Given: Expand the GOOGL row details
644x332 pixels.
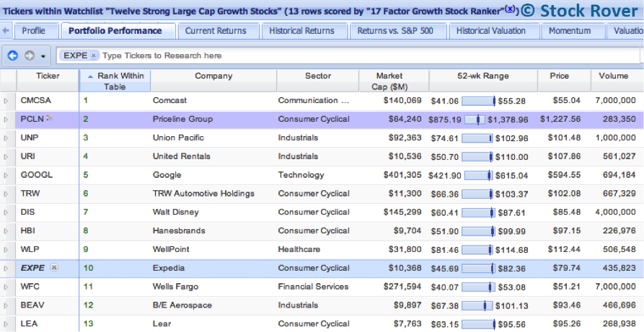Looking at the screenshot, I should [x=7, y=175].
